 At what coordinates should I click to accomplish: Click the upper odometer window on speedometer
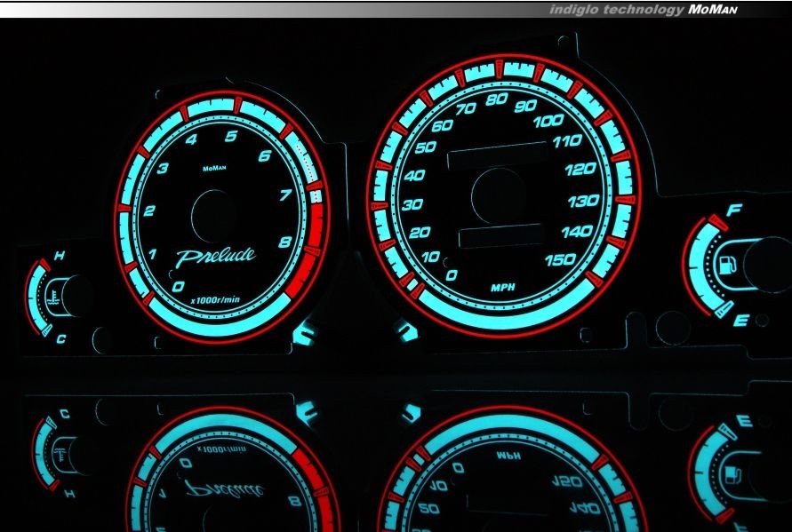click(x=496, y=155)
